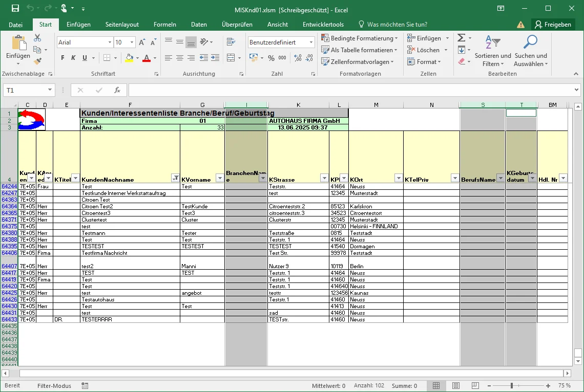Decrease the cell indent
The image size is (584, 392).
point(204,58)
